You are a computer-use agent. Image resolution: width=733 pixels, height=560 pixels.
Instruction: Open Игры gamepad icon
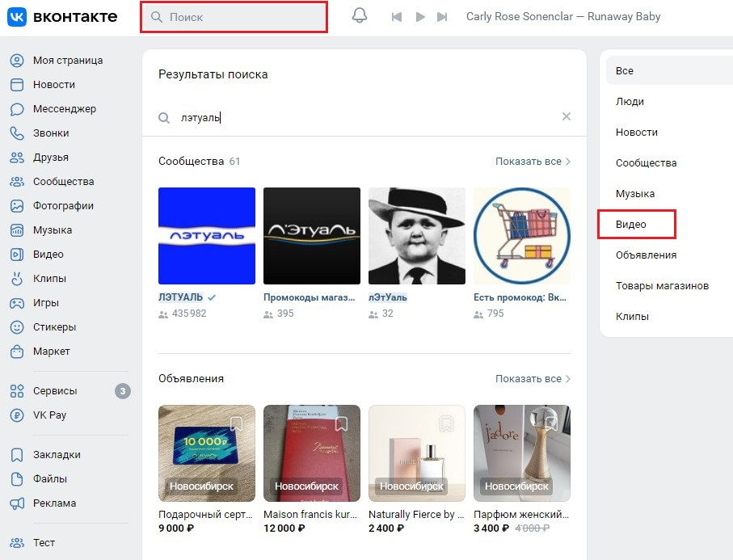(x=17, y=303)
